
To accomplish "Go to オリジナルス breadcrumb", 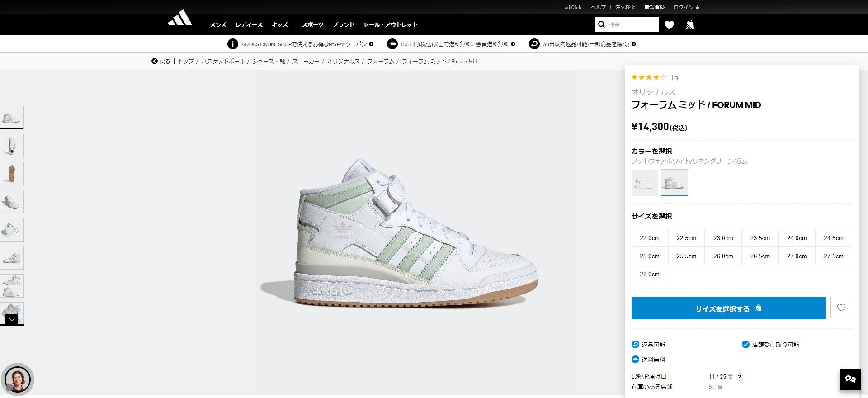I will point(343,61).
